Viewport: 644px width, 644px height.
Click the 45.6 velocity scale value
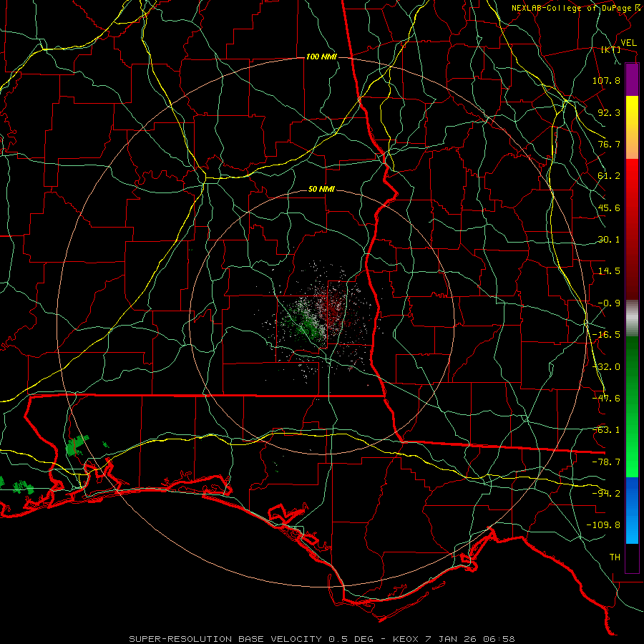click(609, 208)
